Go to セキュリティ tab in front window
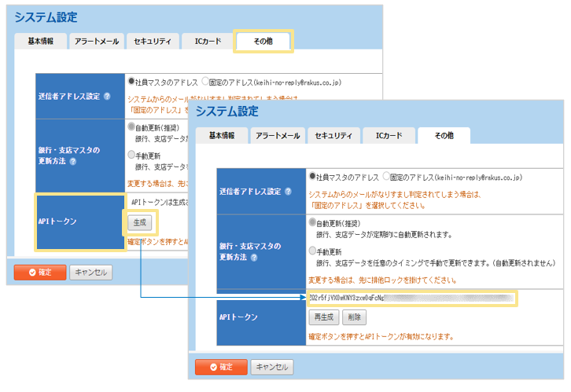 (x=333, y=136)
